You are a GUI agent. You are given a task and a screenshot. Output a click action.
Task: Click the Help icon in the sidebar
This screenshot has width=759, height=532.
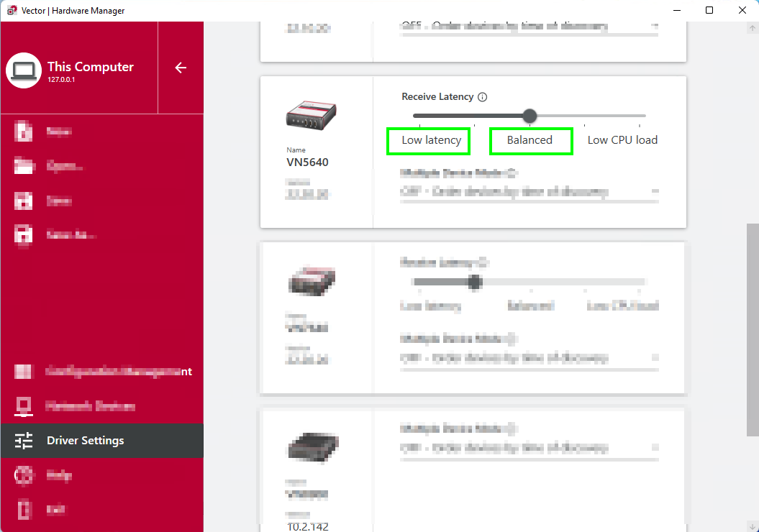(24, 475)
